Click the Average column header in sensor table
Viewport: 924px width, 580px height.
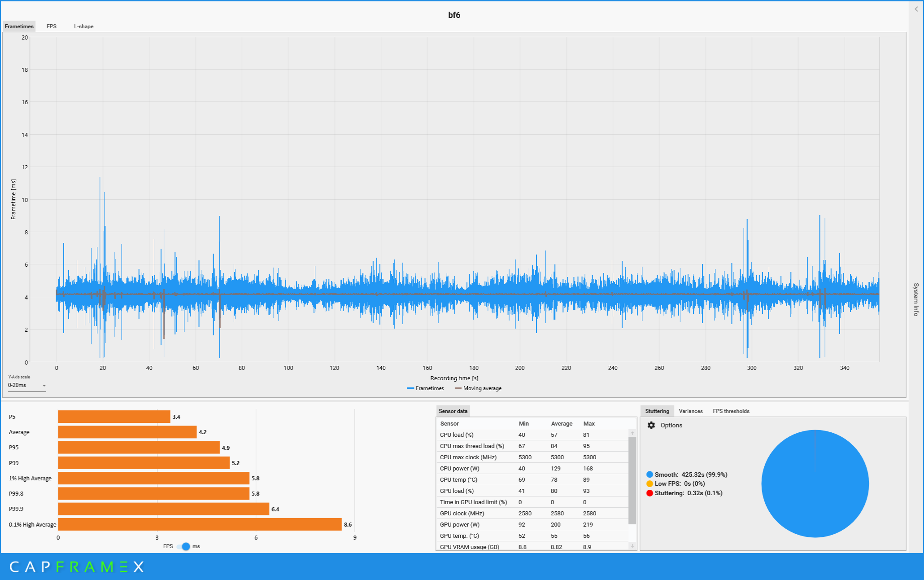561,423
